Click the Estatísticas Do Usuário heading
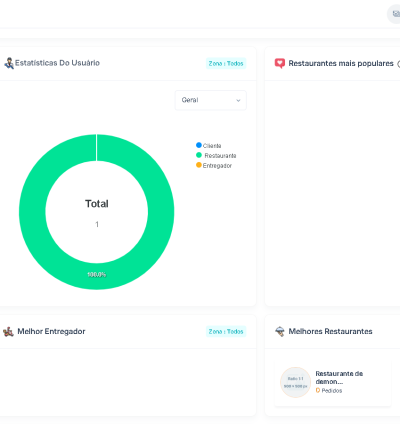The image size is (400, 424). 57,63
